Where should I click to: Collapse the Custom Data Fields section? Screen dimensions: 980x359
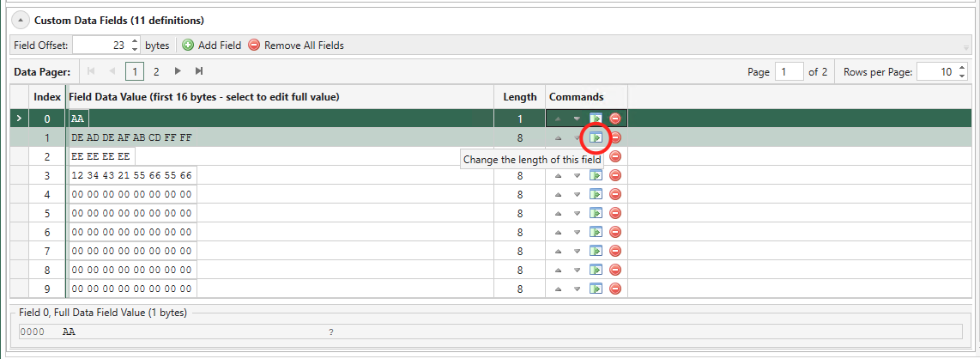click(x=21, y=21)
